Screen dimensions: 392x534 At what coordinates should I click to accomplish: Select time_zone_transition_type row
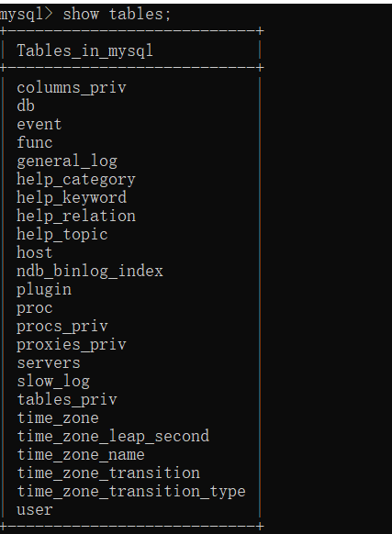click(131, 492)
